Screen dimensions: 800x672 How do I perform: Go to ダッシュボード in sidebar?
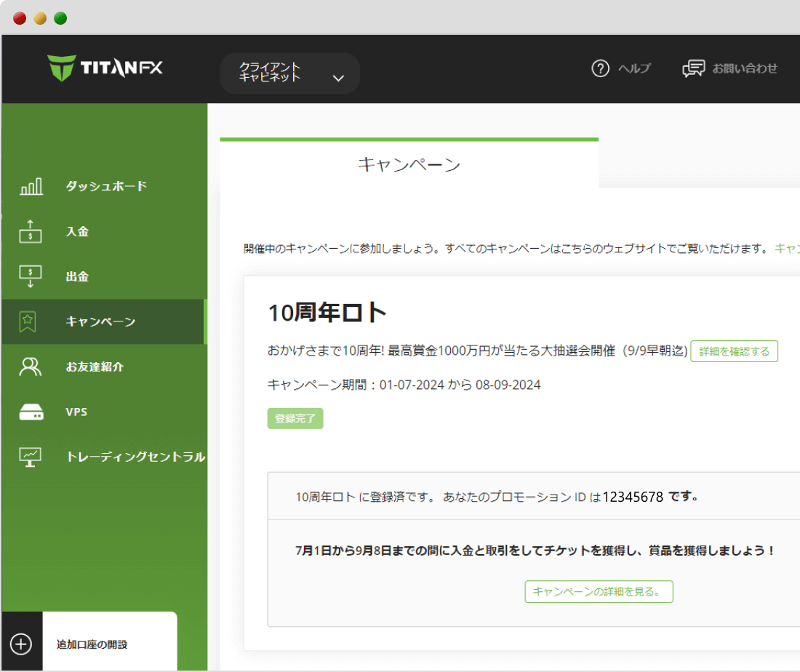tap(106, 186)
